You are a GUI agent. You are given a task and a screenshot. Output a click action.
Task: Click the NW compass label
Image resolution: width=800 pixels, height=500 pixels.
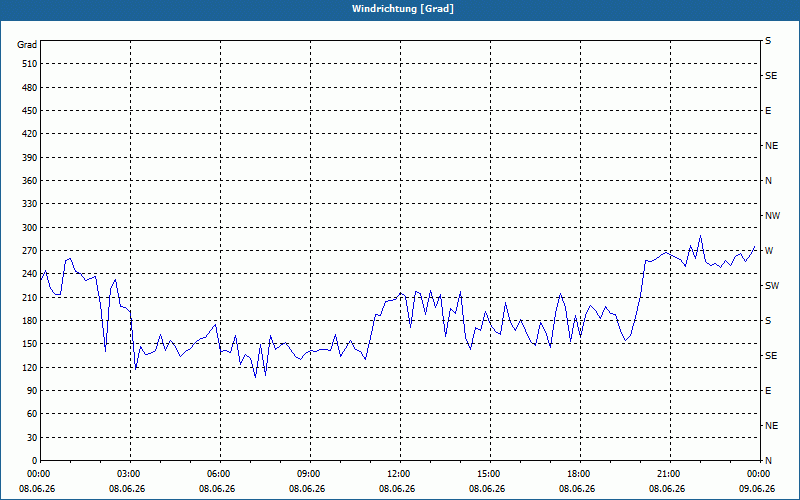772,216
